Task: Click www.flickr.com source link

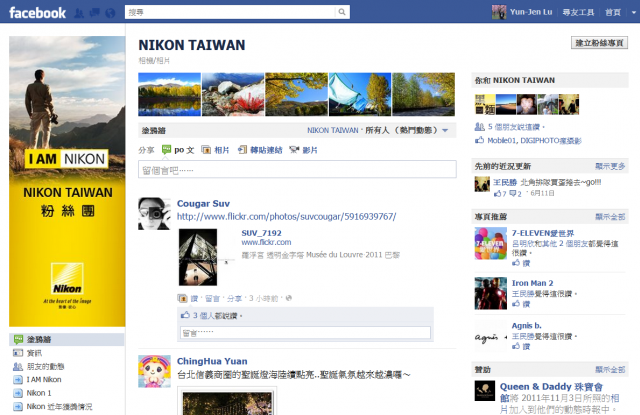Action: tap(266, 242)
